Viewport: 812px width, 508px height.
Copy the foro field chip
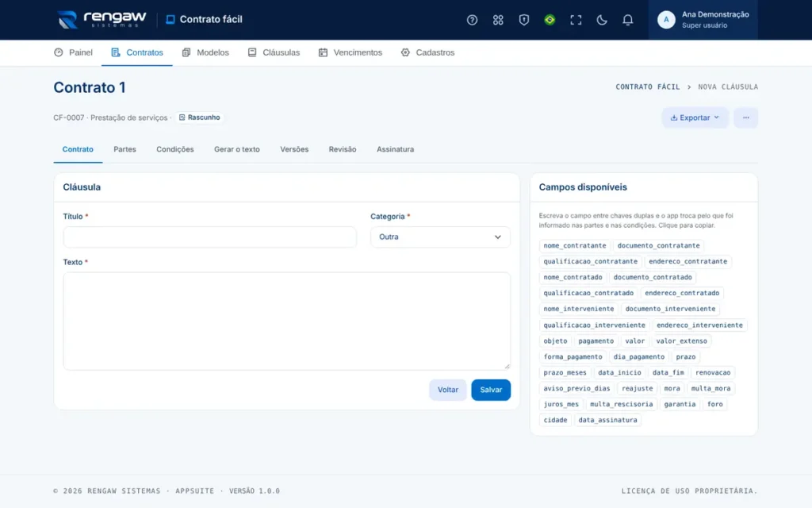click(x=714, y=404)
